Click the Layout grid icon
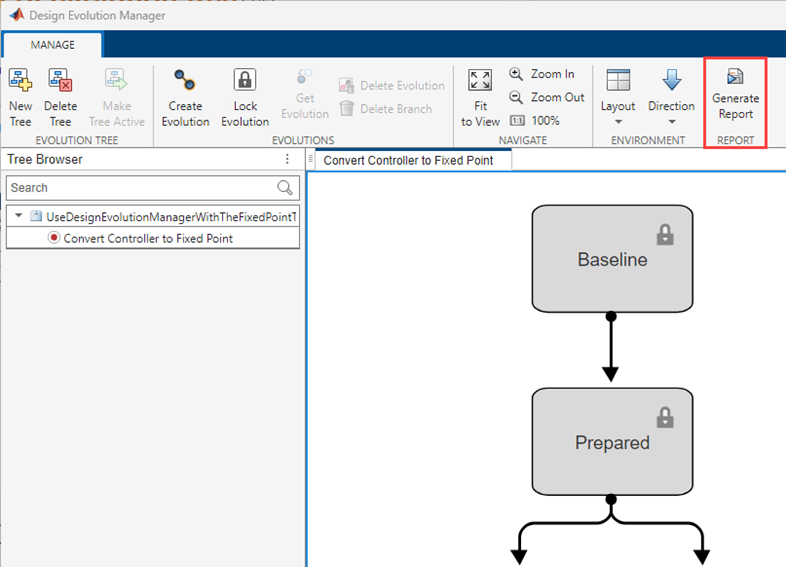This screenshot has height=567, width=786. [x=618, y=80]
